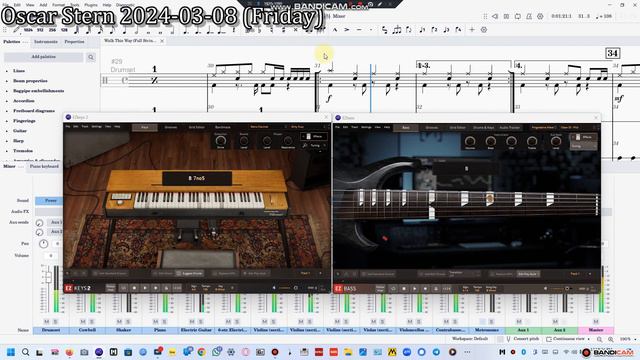Mute the Piano channel
The image size is (640, 360).
(155, 322)
